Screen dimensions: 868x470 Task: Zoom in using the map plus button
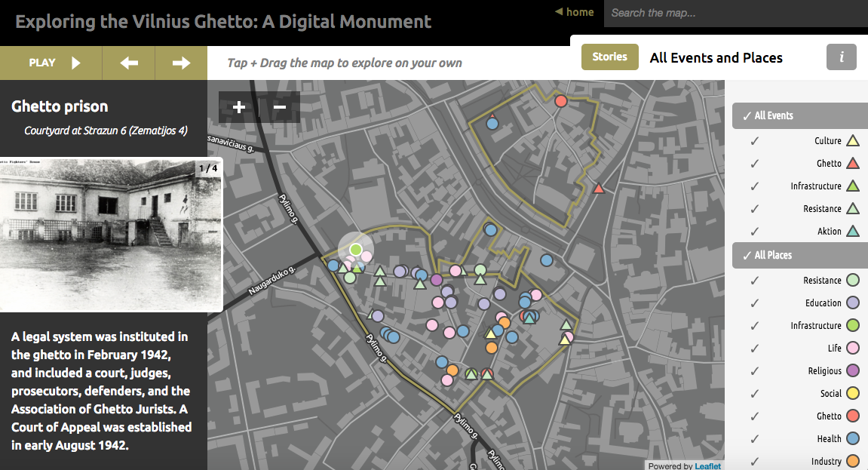coord(239,107)
